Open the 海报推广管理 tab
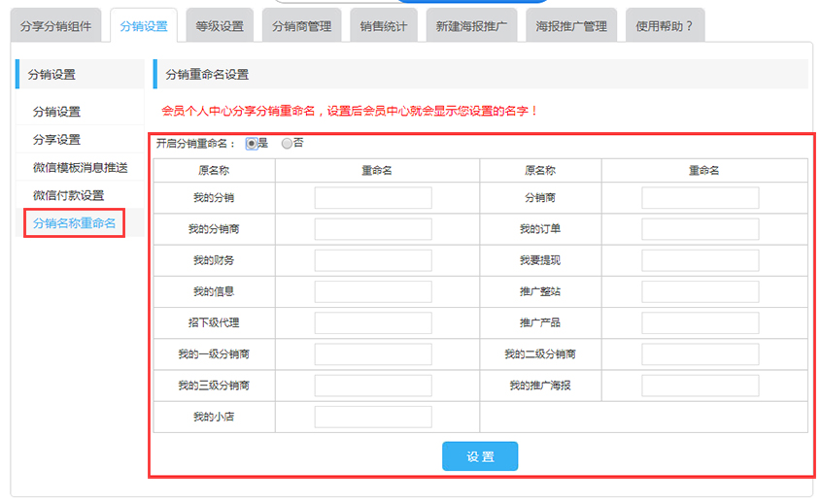The height and width of the screenshot is (504, 821). tap(570, 26)
